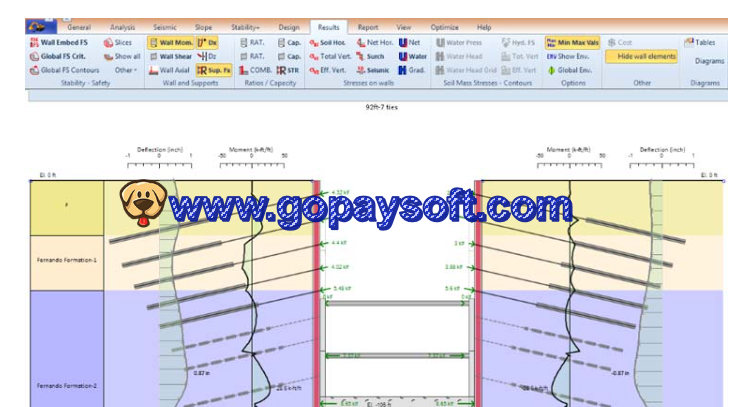Viewport: 740px width, 407px height.
Task: Click the STR capacity ratio icon
Action: pos(288,71)
